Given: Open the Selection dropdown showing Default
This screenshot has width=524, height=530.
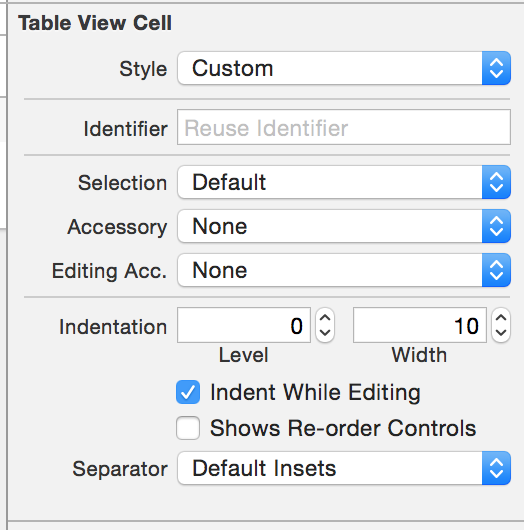Looking at the screenshot, I should (344, 182).
